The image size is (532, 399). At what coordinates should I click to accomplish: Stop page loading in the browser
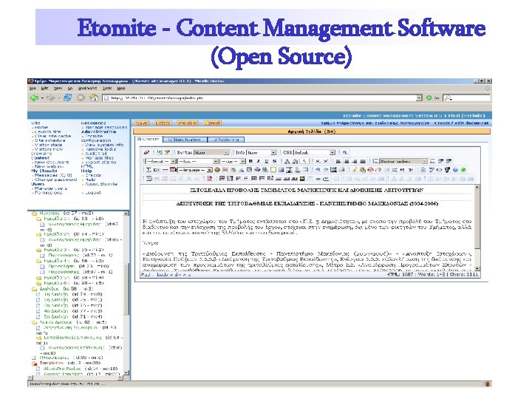pos(81,98)
